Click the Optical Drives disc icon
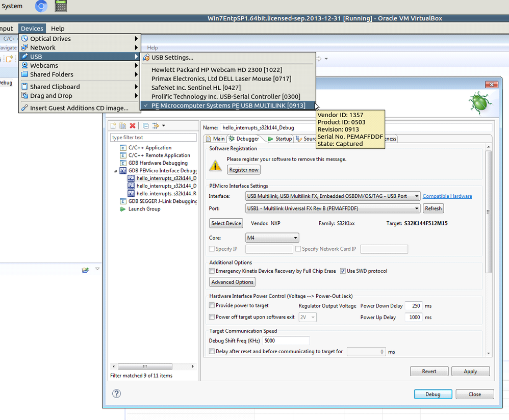 (24, 38)
